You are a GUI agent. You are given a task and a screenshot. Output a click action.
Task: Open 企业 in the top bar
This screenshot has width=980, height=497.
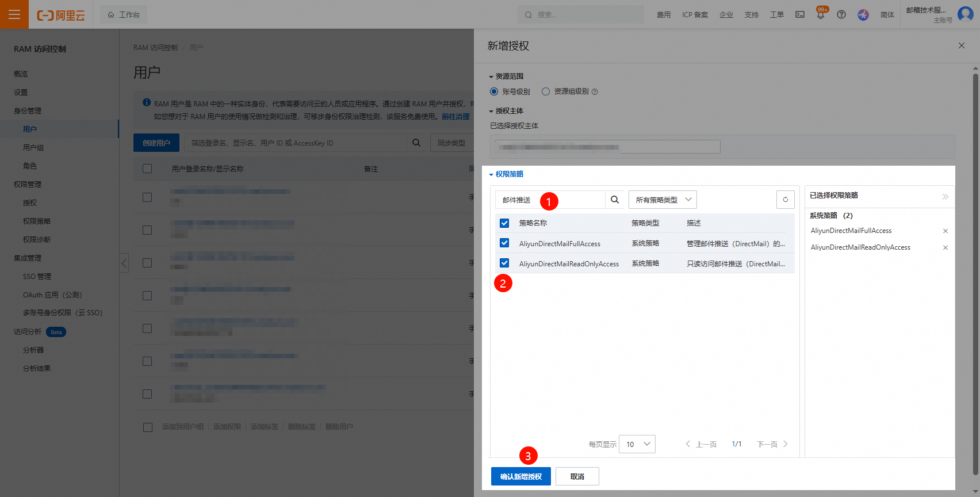[x=726, y=15]
